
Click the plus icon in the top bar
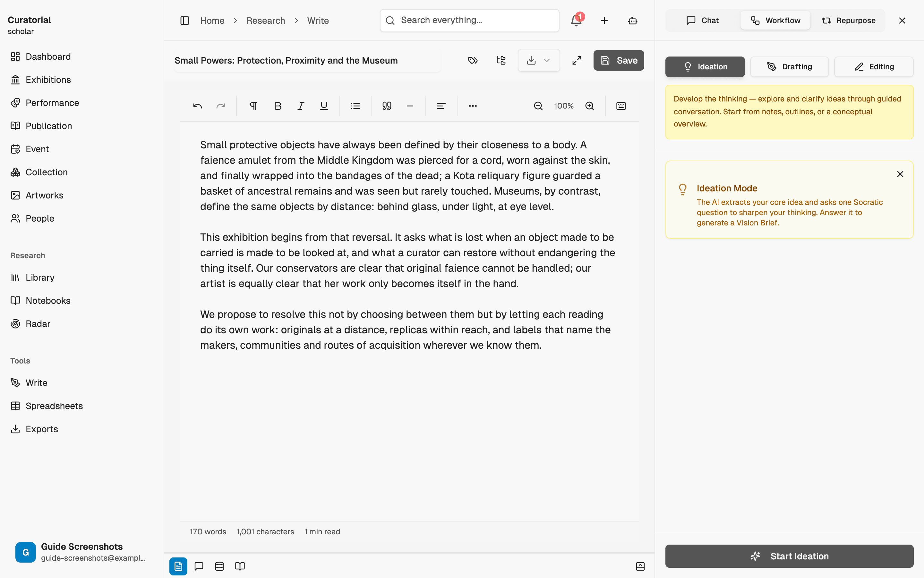click(604, 21)
